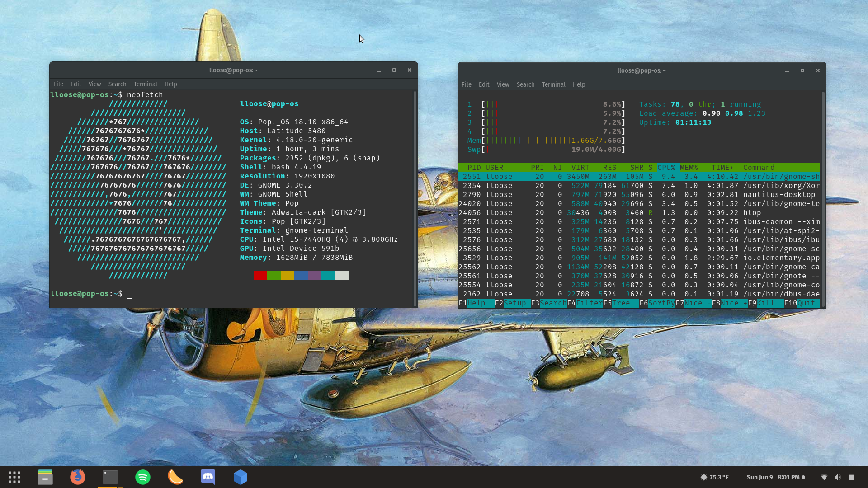Open Terminal menu in neofetch window

click(145, 84)
